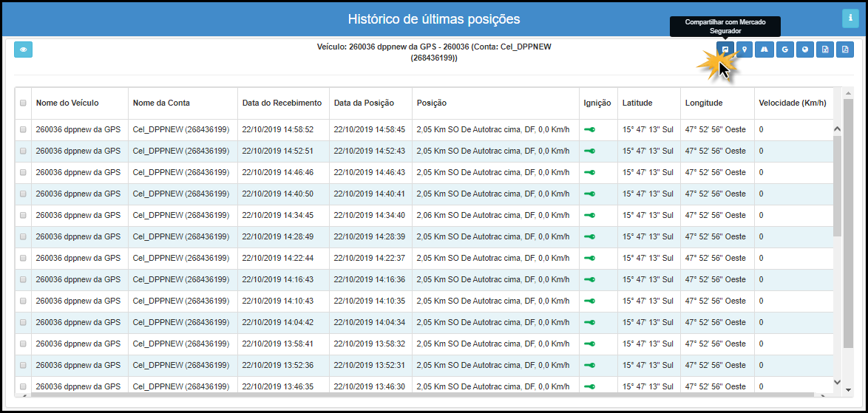Screen dimensions: 868x413
Task: Click the road route toolbar icon
Action: [764, 50]
